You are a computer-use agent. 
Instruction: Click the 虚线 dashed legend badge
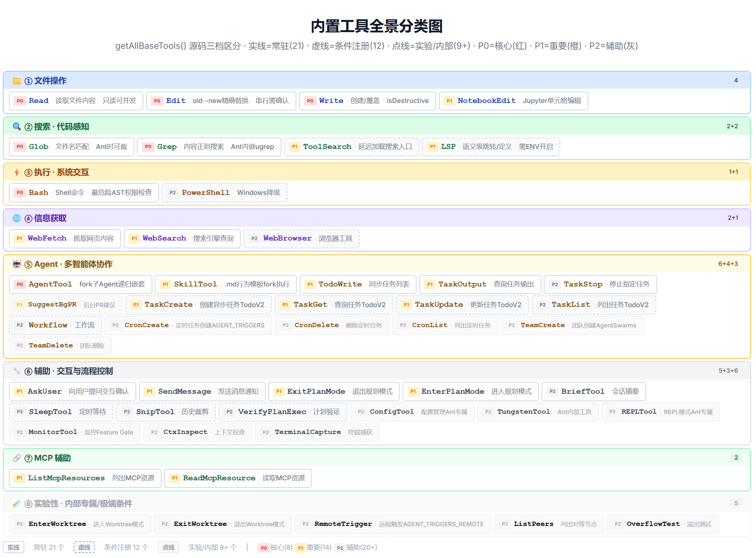point(84,547)
